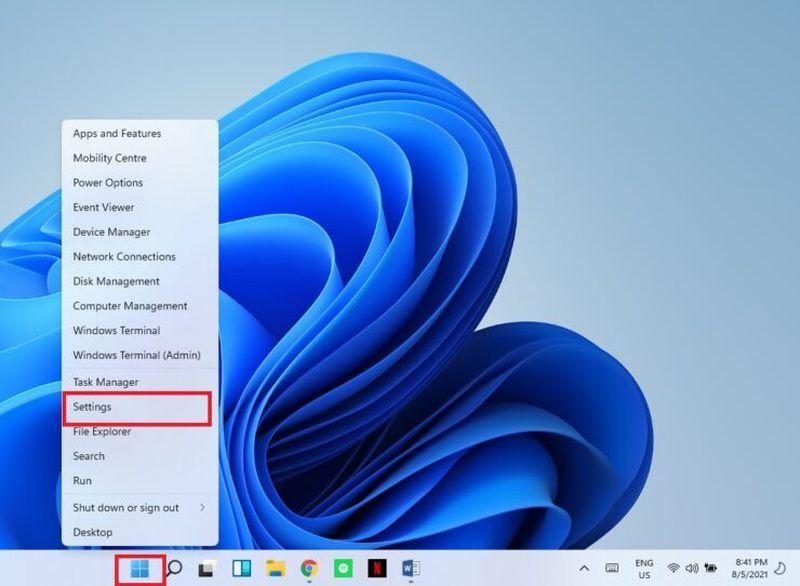
Task: Expand the Shut down or sign out submenu
Action: 120,507
